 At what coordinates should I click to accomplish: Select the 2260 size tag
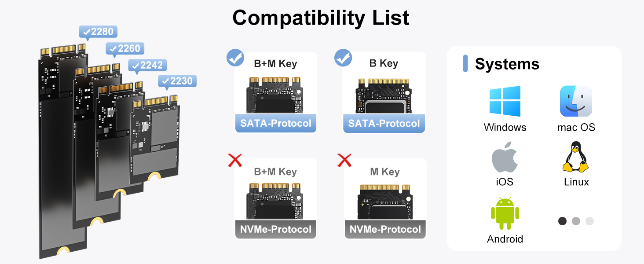click(x=125, y=48)
